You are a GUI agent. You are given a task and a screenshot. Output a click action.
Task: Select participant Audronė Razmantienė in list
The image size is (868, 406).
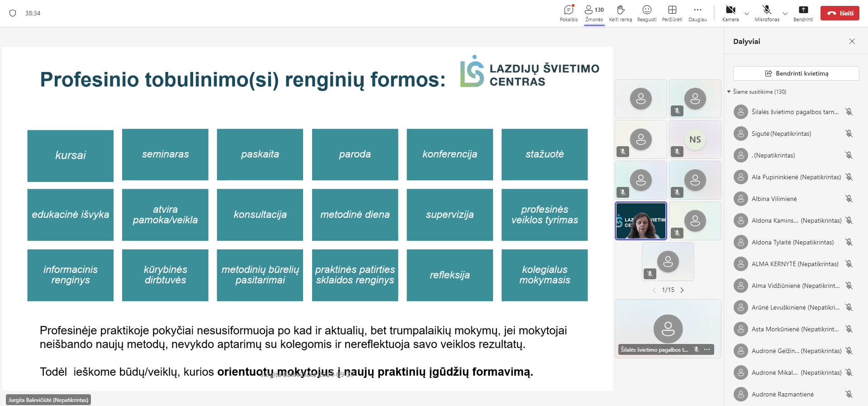pos(783,394)
